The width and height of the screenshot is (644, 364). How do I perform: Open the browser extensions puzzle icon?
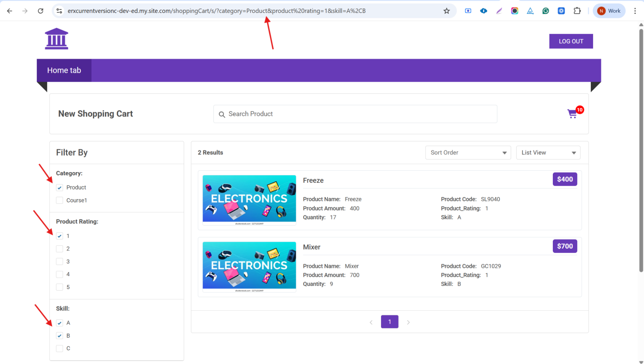click(x=577, y=11)
